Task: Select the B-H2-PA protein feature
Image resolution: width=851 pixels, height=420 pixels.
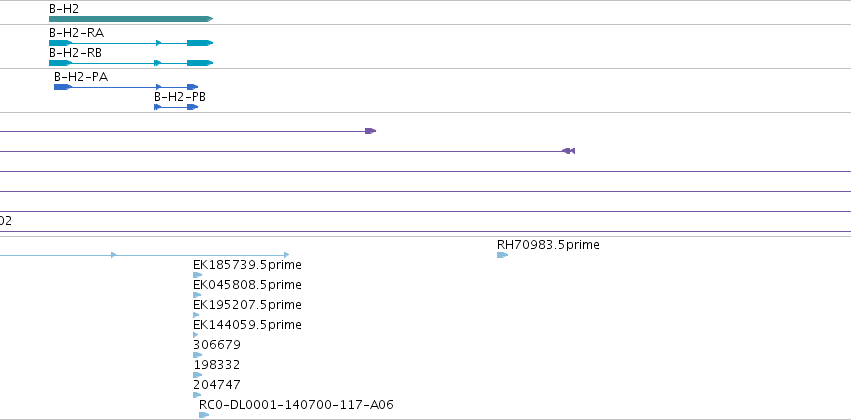Action: click(x=126, y=87)
